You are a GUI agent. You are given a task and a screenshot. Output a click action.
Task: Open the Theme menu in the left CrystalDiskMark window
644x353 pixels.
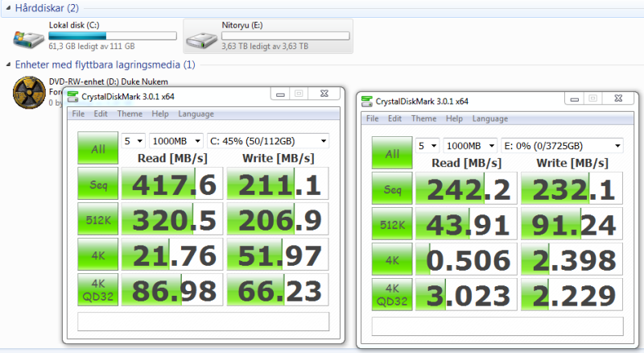click(x=130, y=114)
